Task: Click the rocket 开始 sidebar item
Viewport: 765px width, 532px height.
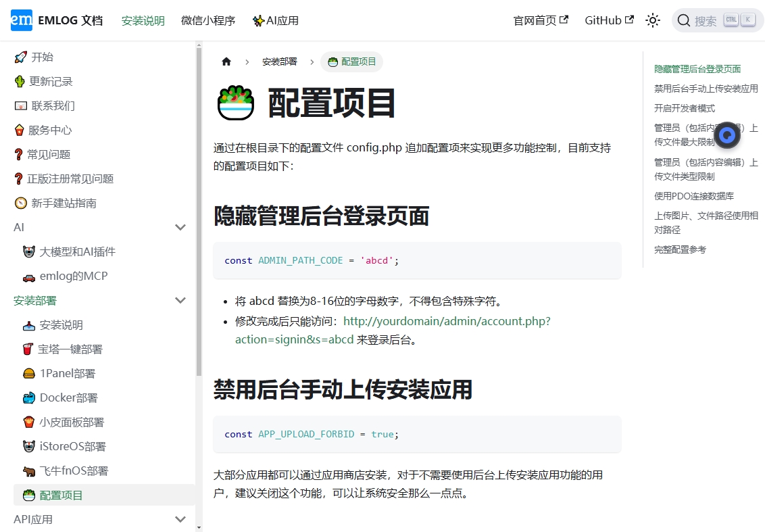Action: point(42,57)
